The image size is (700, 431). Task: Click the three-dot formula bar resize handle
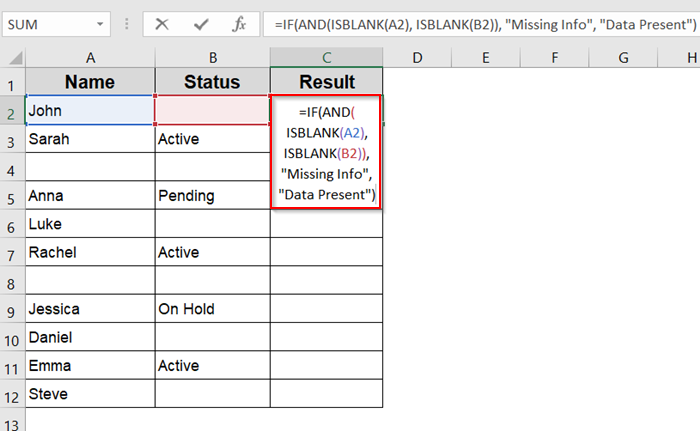[127, 24]
